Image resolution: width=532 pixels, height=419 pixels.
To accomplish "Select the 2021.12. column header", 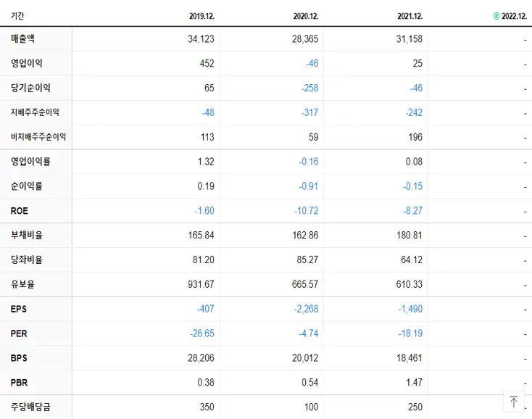I will [x=410, y=16].
